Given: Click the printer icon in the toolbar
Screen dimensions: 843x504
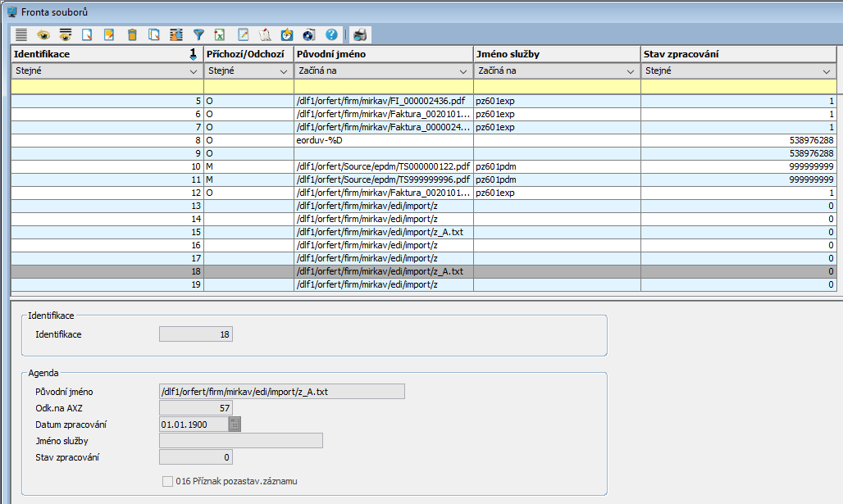Looking at the screenshot, I should pos(361,34).
